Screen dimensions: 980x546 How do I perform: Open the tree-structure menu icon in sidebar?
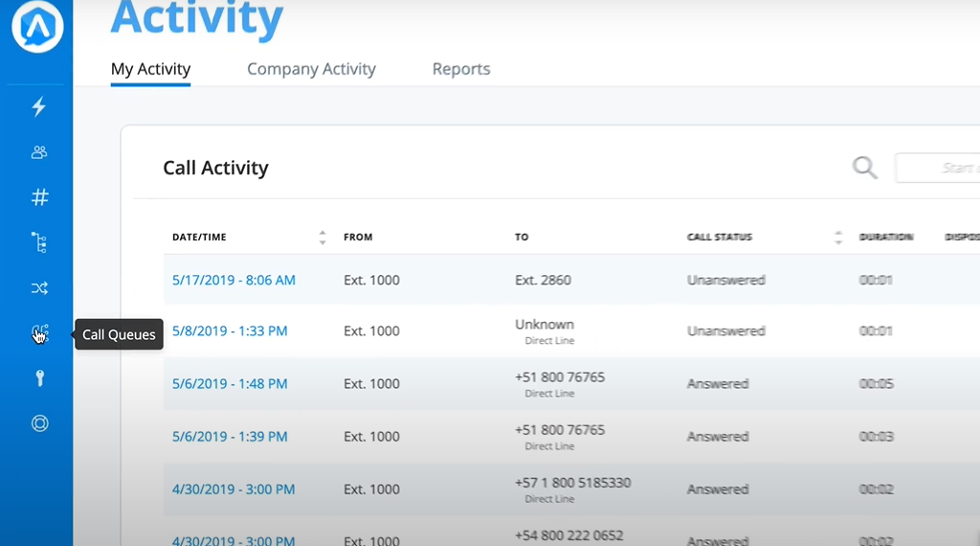(39, 242)
